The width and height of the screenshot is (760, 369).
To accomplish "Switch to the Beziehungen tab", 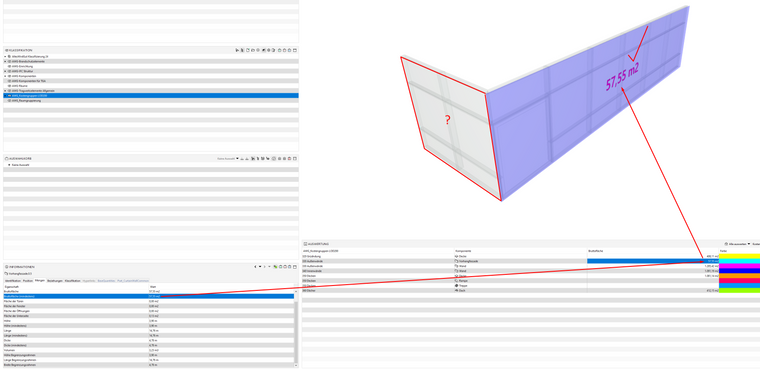I will [55, 281].
